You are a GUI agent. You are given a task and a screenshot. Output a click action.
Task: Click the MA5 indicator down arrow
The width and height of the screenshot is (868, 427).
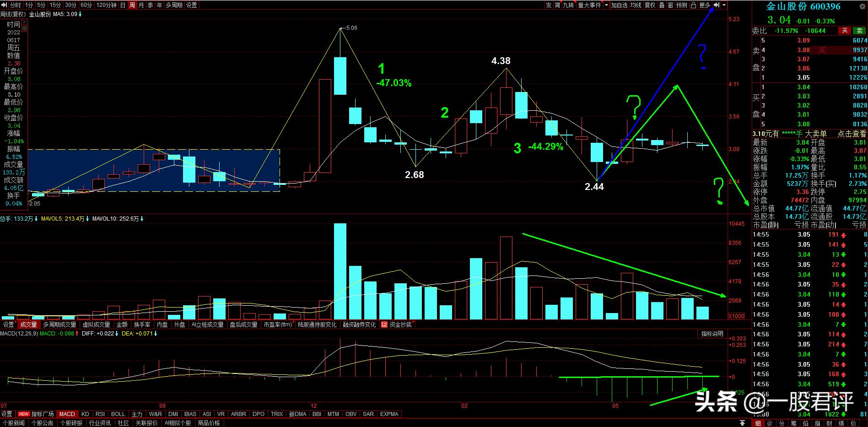pyautogui.click(x=81, y=15)
